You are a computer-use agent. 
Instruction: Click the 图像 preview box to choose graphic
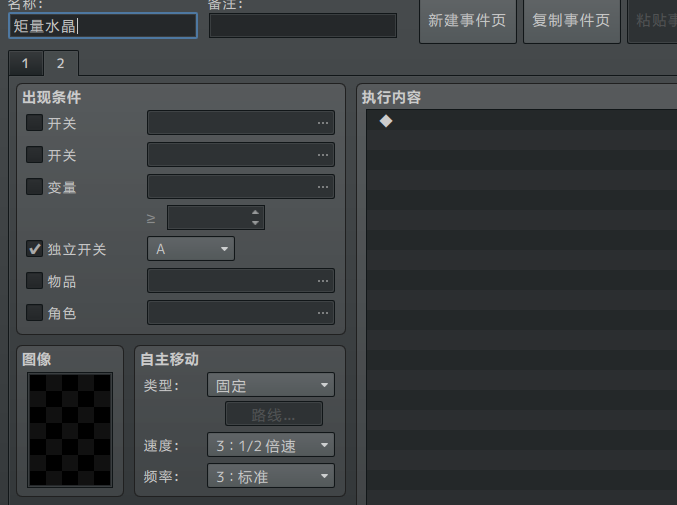tap(70, 430)
